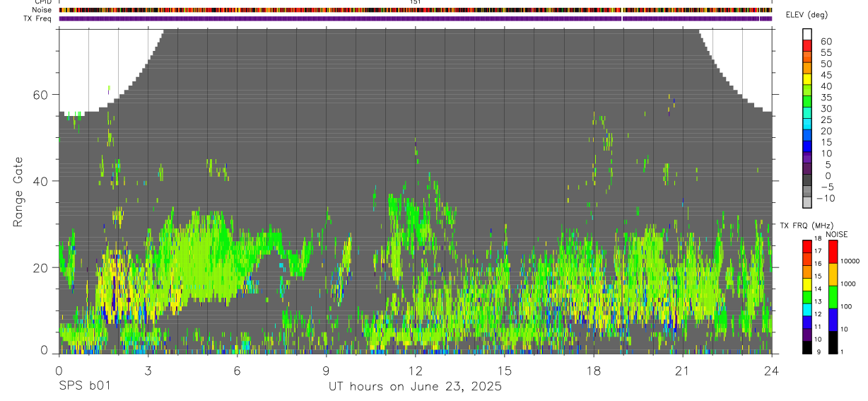Click the '15' hour tick on UT axis
Image resolution: width=868 pixels, height=401 pixels.
[504, 371]
